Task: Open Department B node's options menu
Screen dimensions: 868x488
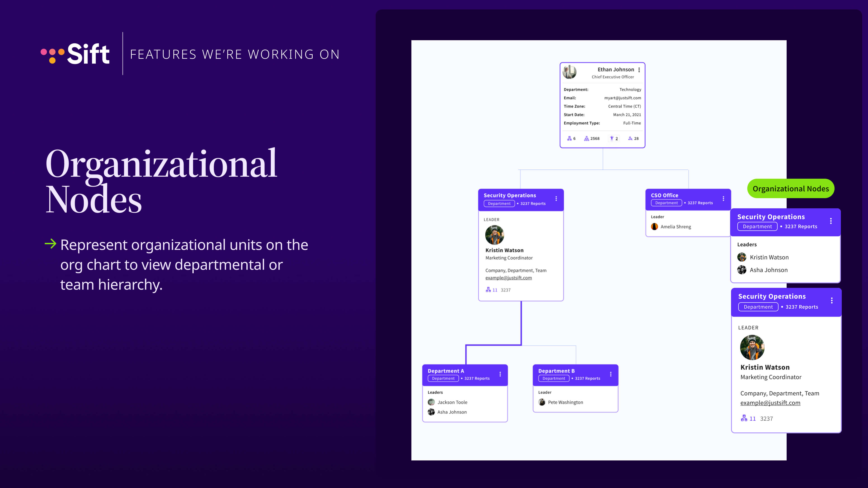Action: (x=611, y=374)
